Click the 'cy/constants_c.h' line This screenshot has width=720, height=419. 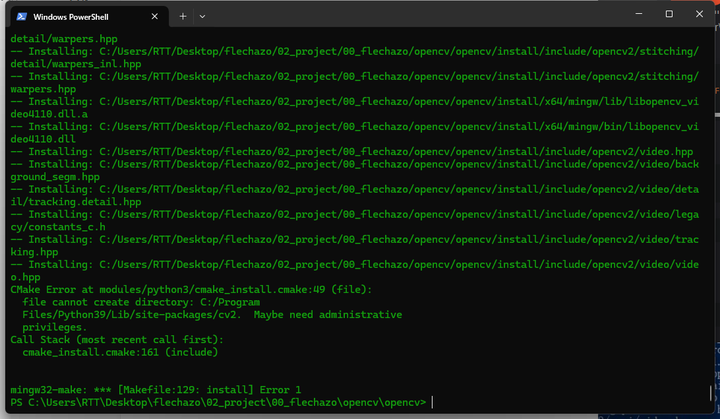tap(58, 227)
